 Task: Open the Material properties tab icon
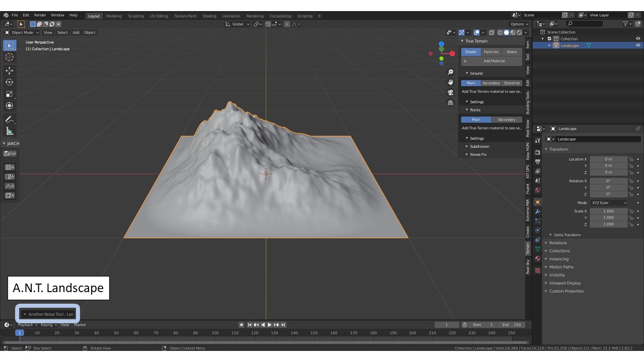tap(537, 258)
